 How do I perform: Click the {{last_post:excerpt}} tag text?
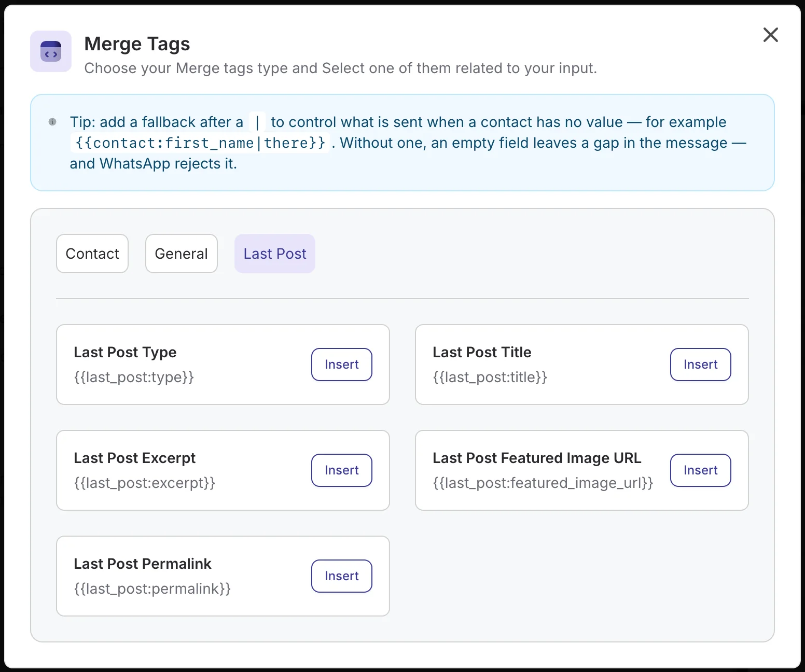(145, 483)
